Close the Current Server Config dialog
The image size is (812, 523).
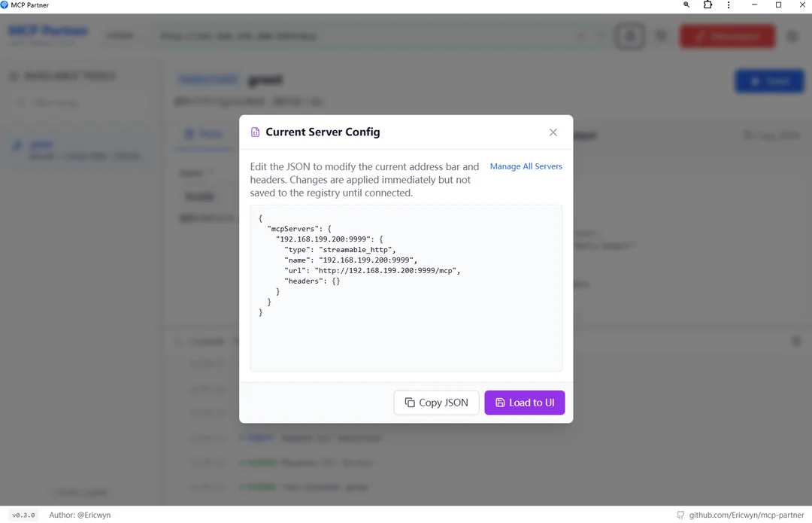coord(553,132)
